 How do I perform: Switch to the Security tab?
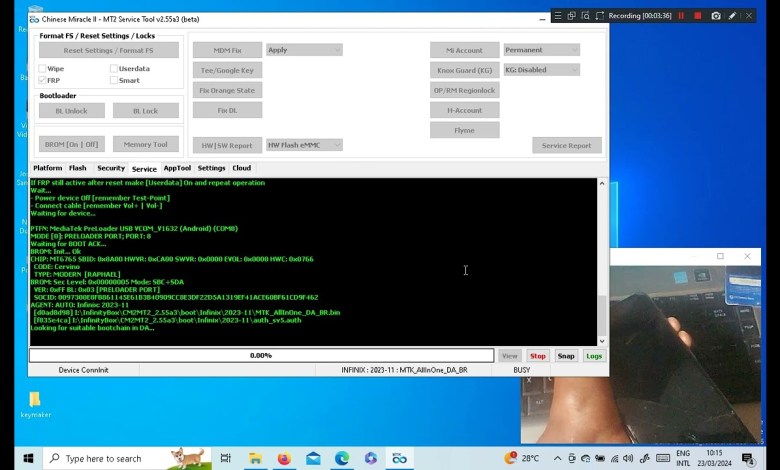[x=111, y=168]
